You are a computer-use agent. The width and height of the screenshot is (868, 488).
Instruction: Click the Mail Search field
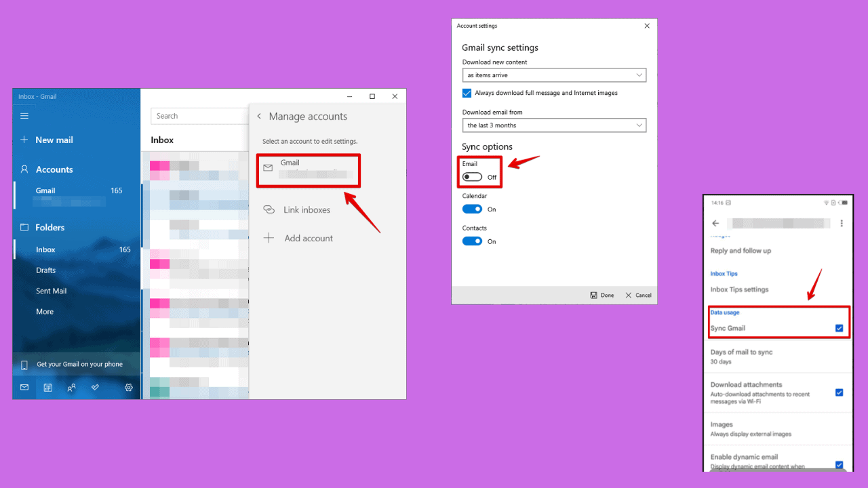[x=200, y=116]
